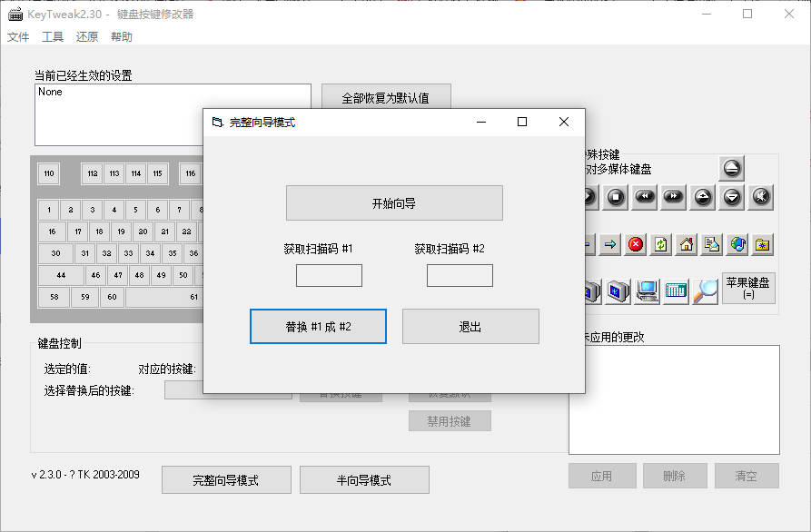Open the 工具 menu
This screenshot has height=532, width=811.
pyautogui.click(x=53, y=36)
